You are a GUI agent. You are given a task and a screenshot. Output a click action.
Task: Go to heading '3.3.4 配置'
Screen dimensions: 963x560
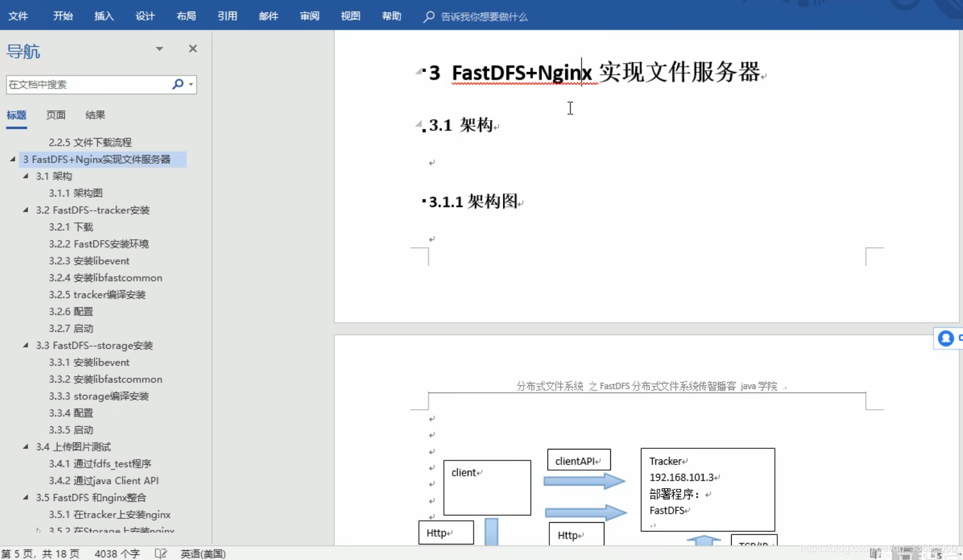pyautogui.click(x=71, y=413)
